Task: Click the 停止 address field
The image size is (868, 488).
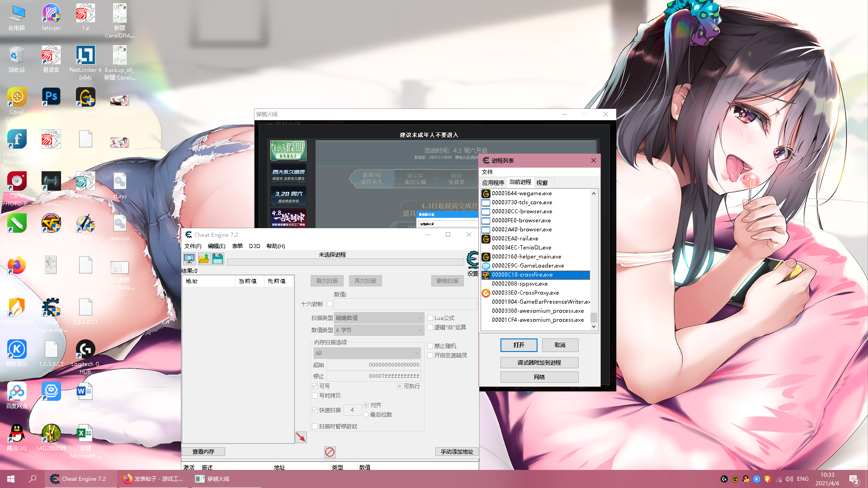Action: point(374,376)
